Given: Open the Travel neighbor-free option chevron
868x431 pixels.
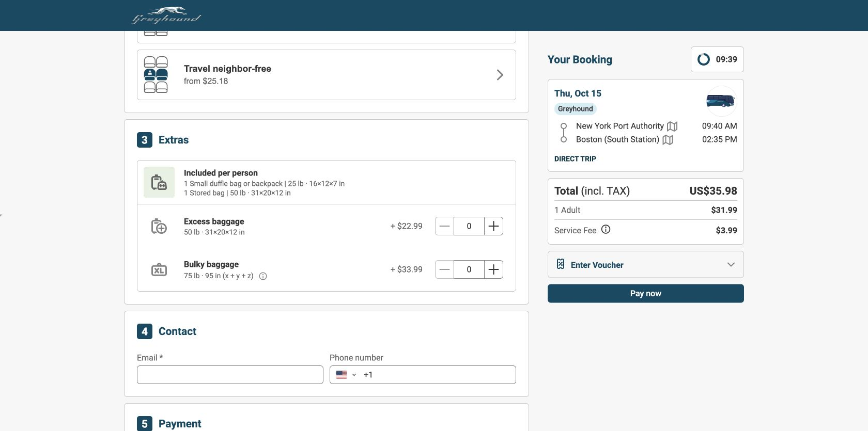Looking at the screenshot, I should [x=500, y=75].
